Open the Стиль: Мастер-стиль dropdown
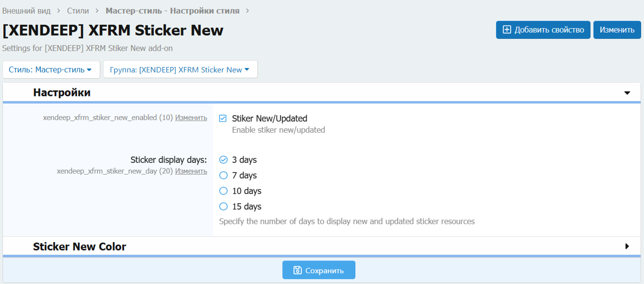This screenshot has height=284, width=644. 51,70
